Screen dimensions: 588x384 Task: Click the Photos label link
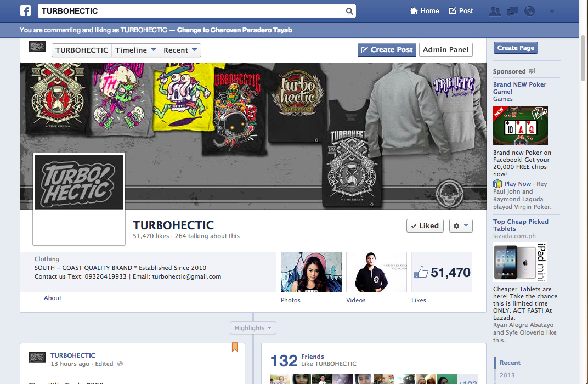tap(291, 301)
